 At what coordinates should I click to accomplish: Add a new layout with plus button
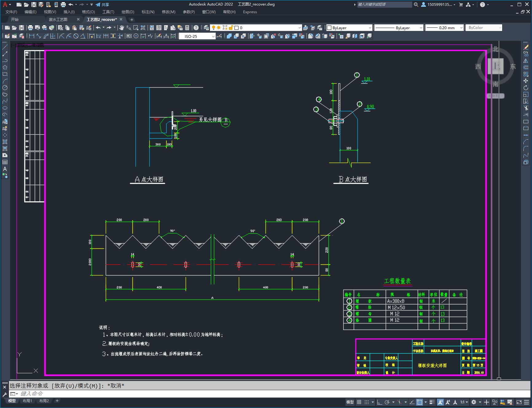[x=57, y=401]
